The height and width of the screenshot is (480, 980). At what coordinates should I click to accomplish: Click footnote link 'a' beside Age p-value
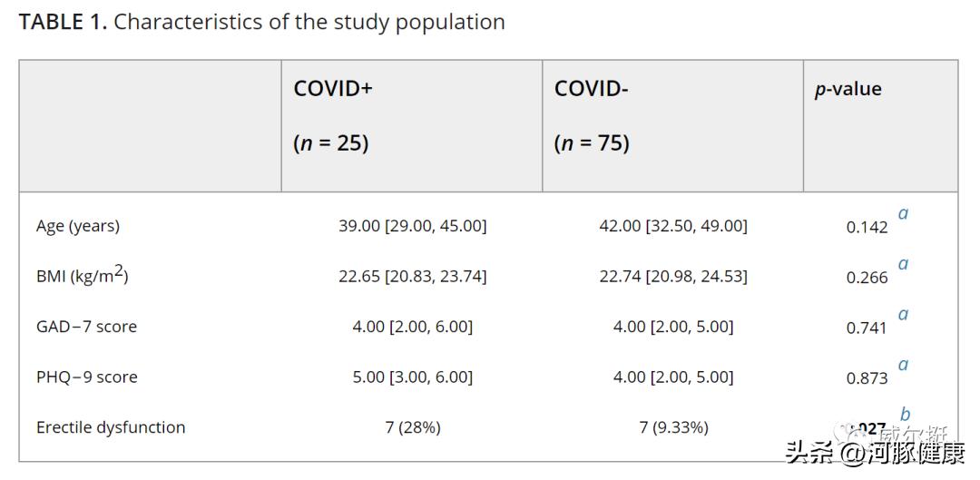click(903, 214)
